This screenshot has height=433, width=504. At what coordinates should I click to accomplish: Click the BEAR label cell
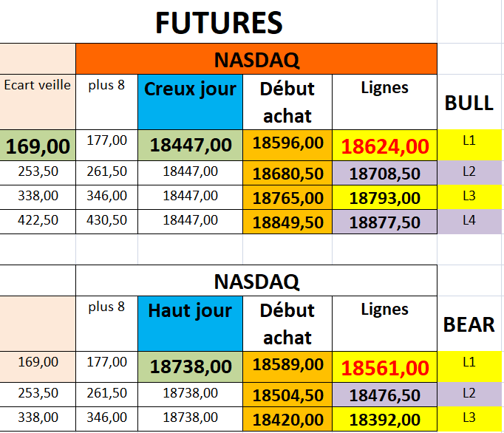coord(469,324)
